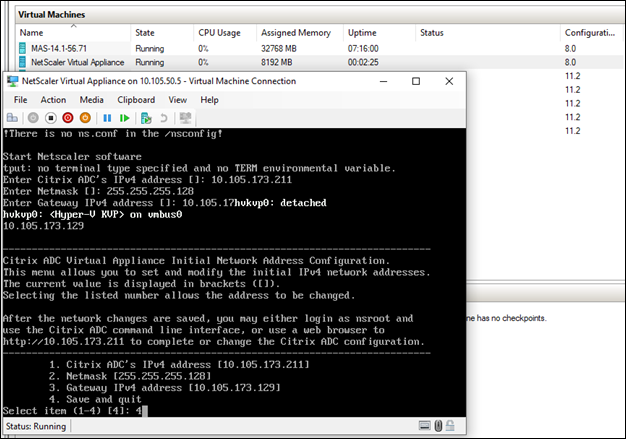
Task: Click the Ctrl+Alt+Delete toolbar icon
Action: [x=12, y=118]
